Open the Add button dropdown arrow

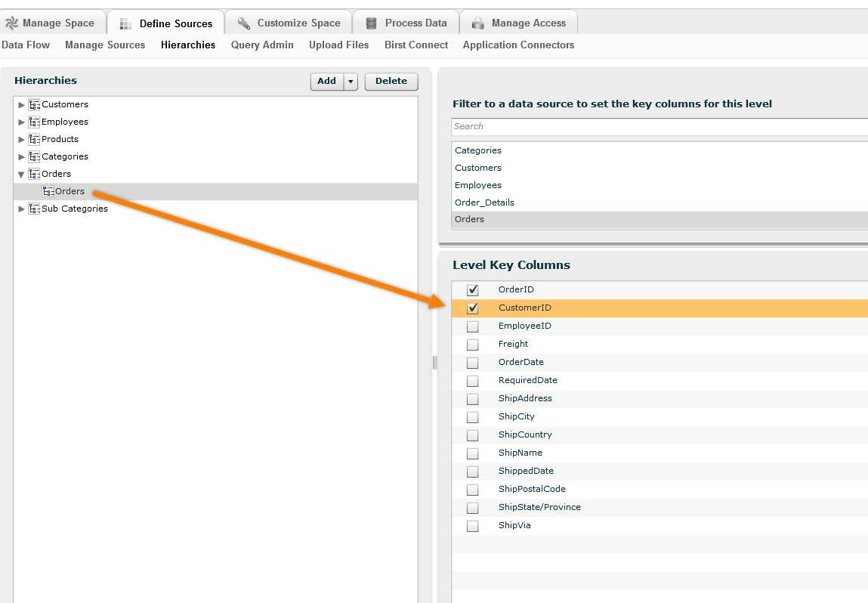351,82
